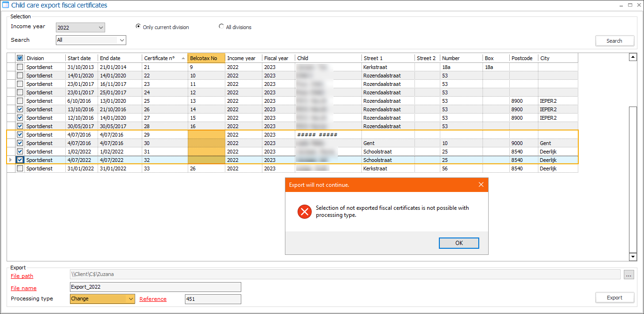The width and height of the screenshot is (644, 314).
Task: Click the row indicator arrow for certificate 32
Action: pos(11,160)
